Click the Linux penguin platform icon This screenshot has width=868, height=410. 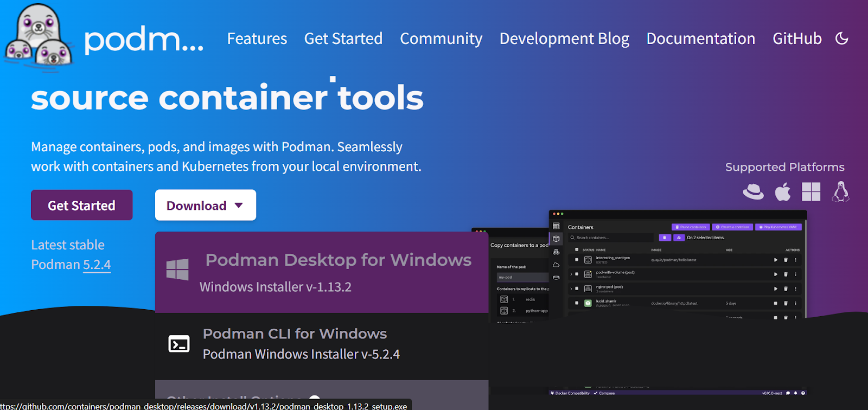pos(840,191)
